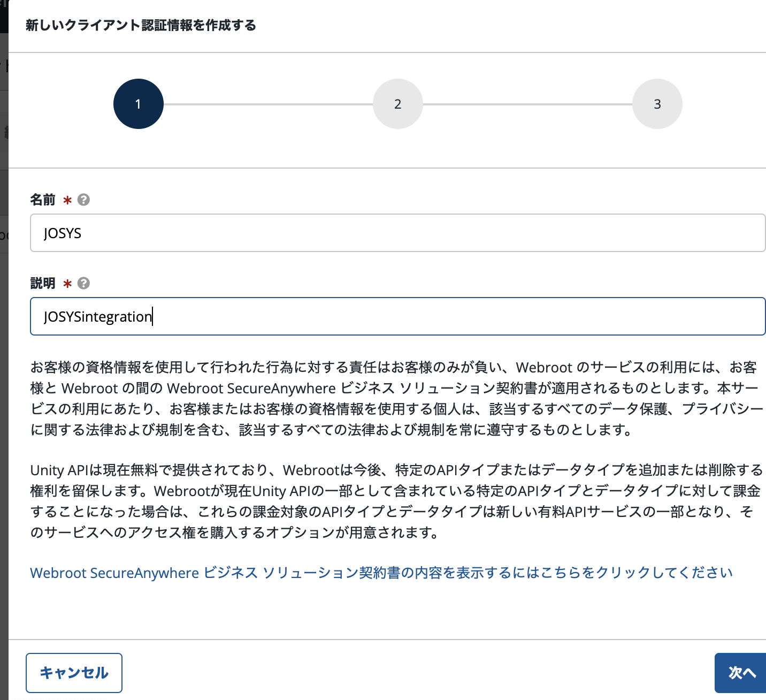Jump to step 2 in the progress indicator

(x=397, y=104)
